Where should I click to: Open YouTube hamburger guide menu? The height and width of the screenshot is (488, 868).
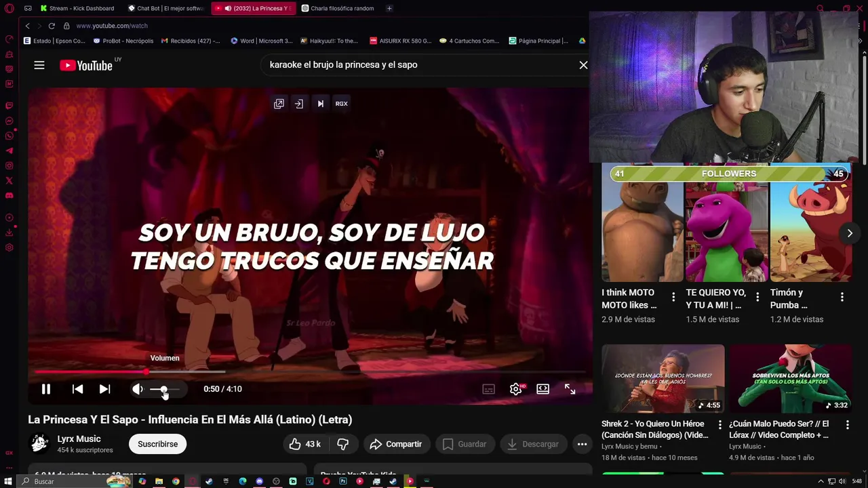click(x=39, y=65)
